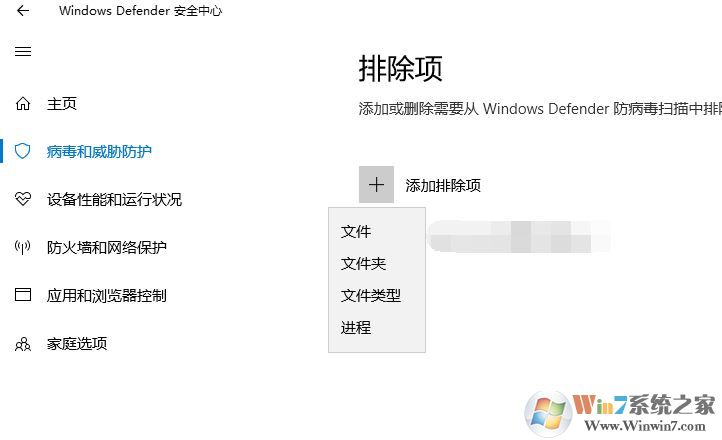The height and width of the screenshot is (440, 722).
Task: Choose 文件 from the exclusion menu
Action: pyautogui.click(x=356, y=232)
